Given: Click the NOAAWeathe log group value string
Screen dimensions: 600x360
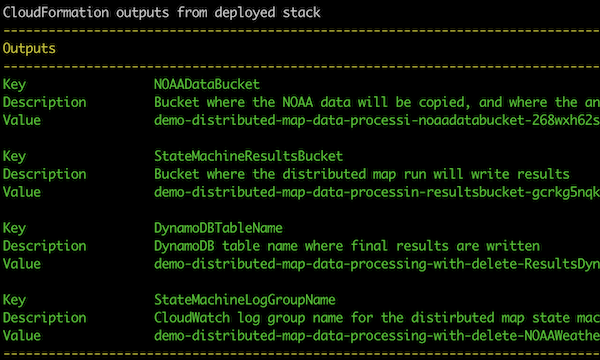Looking at the screenshot, I should click(x=377, y=336).
